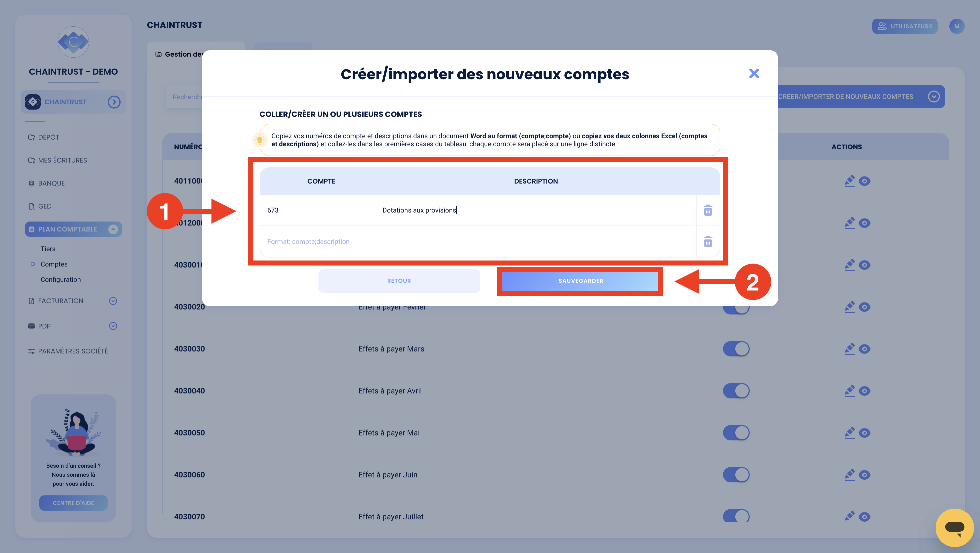Expand the CHAINTRUST company selector arrow

tap(114, 102)
